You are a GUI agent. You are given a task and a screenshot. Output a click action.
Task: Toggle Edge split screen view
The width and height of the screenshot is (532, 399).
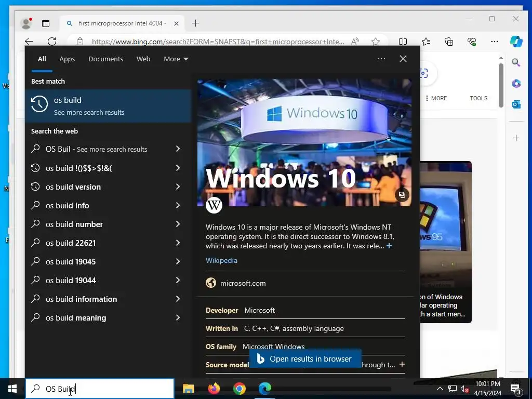[403, 42]
